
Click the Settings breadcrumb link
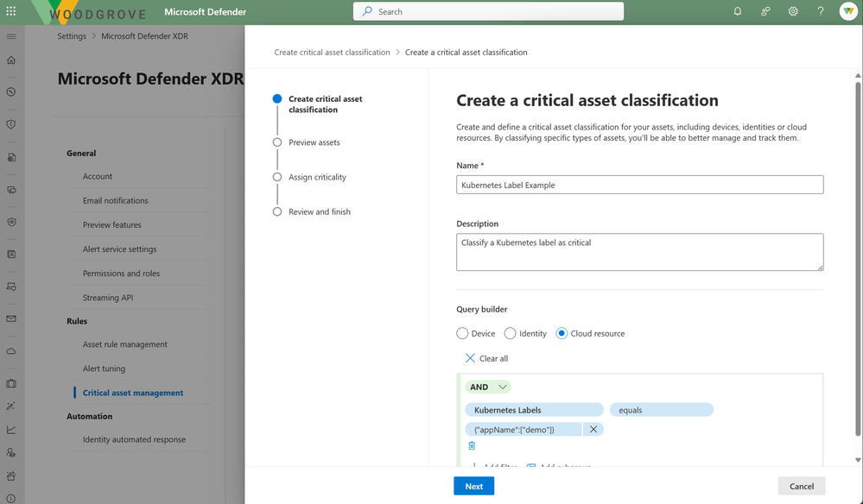[x=72, y=36]
